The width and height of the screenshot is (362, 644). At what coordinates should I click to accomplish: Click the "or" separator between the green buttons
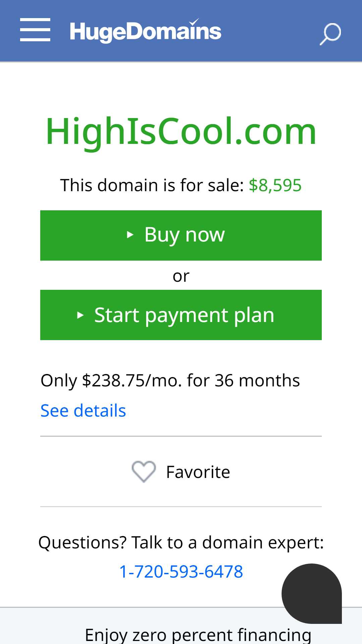181,277
